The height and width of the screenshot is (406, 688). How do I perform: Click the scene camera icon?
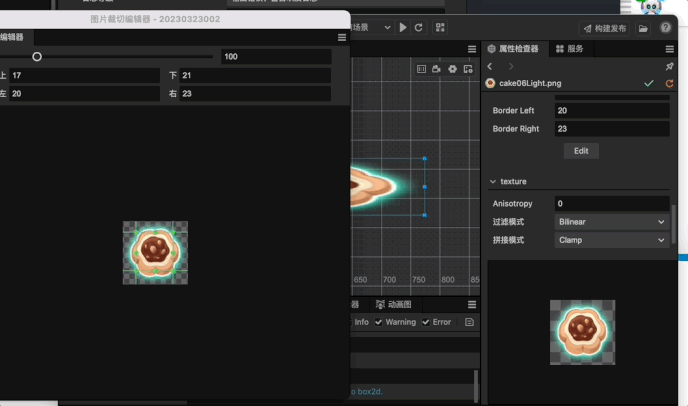[x=436, y=69]
